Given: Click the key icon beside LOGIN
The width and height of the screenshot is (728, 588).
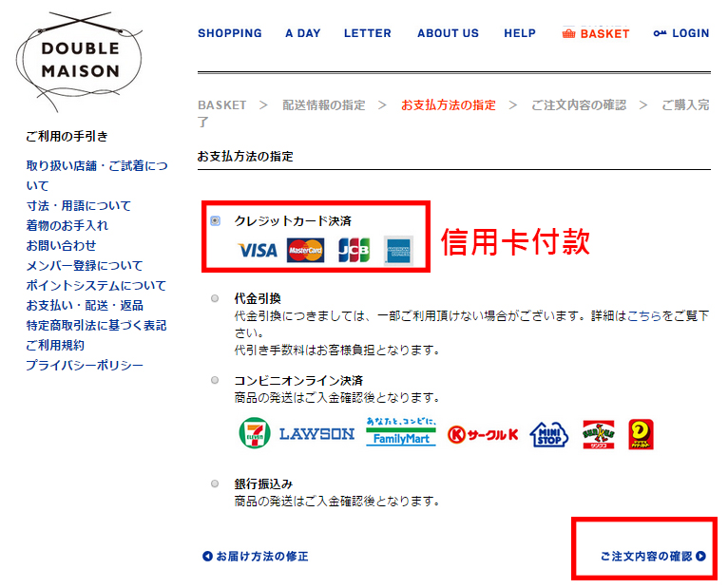Looking at the screenshot, I should (660, 33).
